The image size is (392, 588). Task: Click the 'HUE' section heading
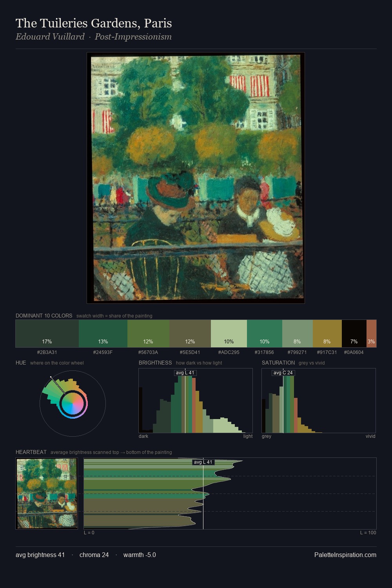tap(21, 363)
